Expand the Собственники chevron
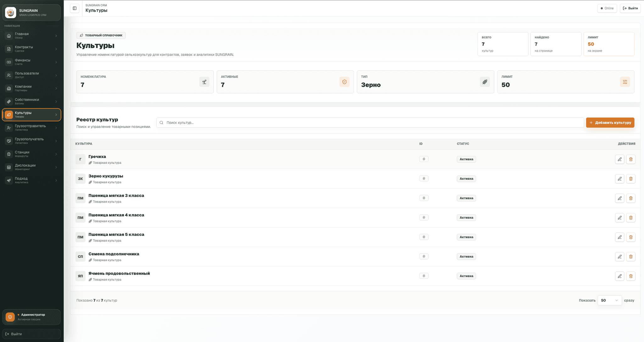Screen dimensions: 644x342 click(56, 102)
